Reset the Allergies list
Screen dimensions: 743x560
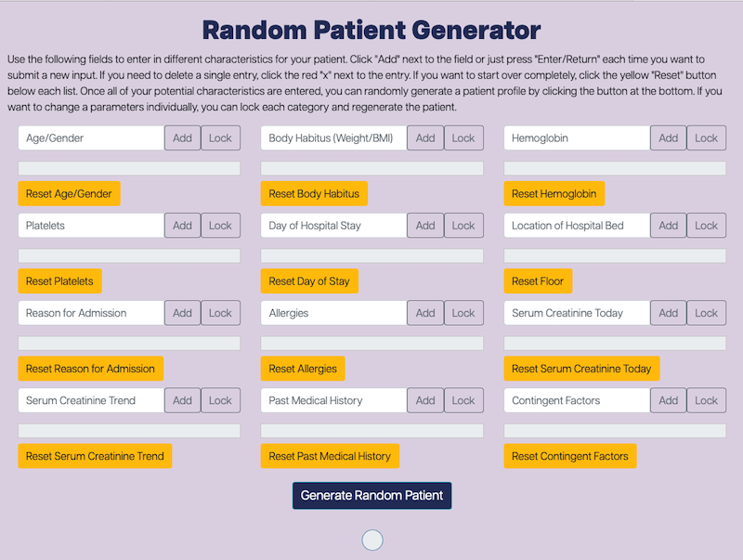coord(303,369)
